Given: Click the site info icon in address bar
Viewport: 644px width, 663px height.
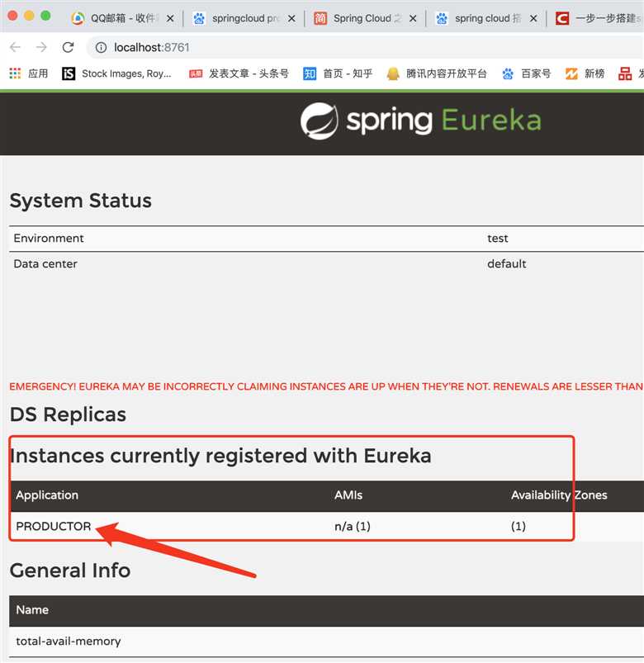Looking at the screenshot, I should point(101,47).
